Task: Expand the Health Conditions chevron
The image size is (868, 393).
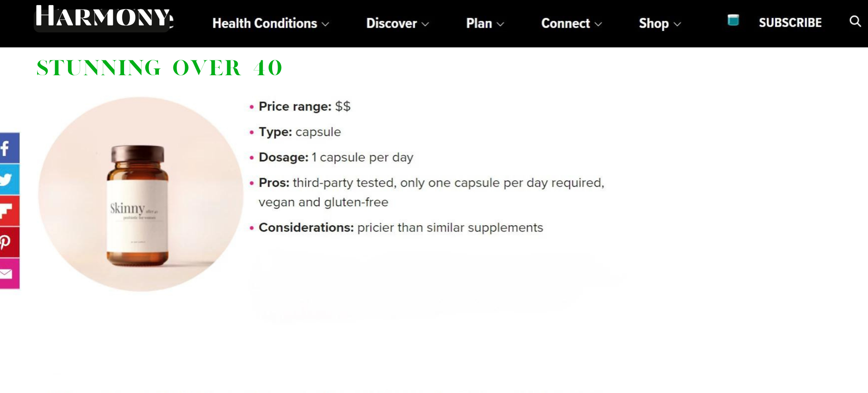Action: pyautogui.click(x=326, y=24)
